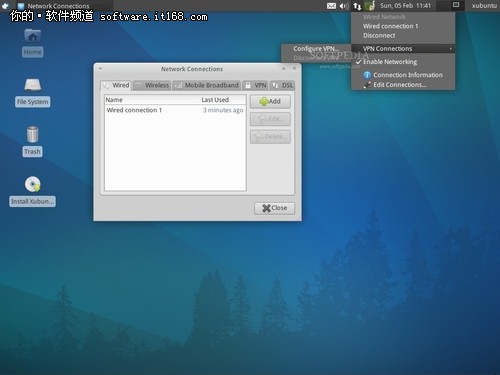Screen dimensions: 500x375
Task: Switch to the Wireless tab
Action: pyautogui.click(x=152, y=85)
